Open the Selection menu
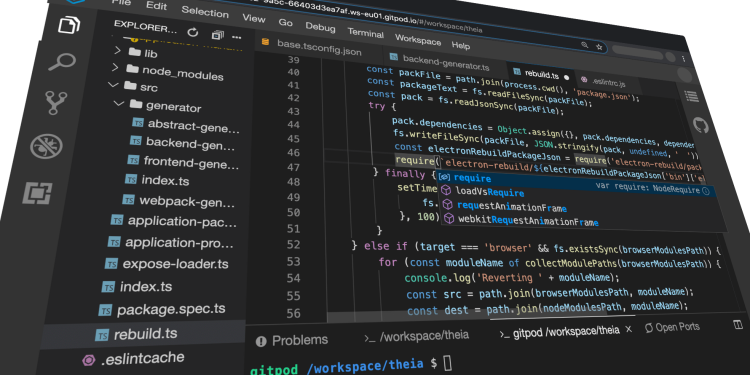The width and height of the screenshot is (750, 375). point(205,12)
